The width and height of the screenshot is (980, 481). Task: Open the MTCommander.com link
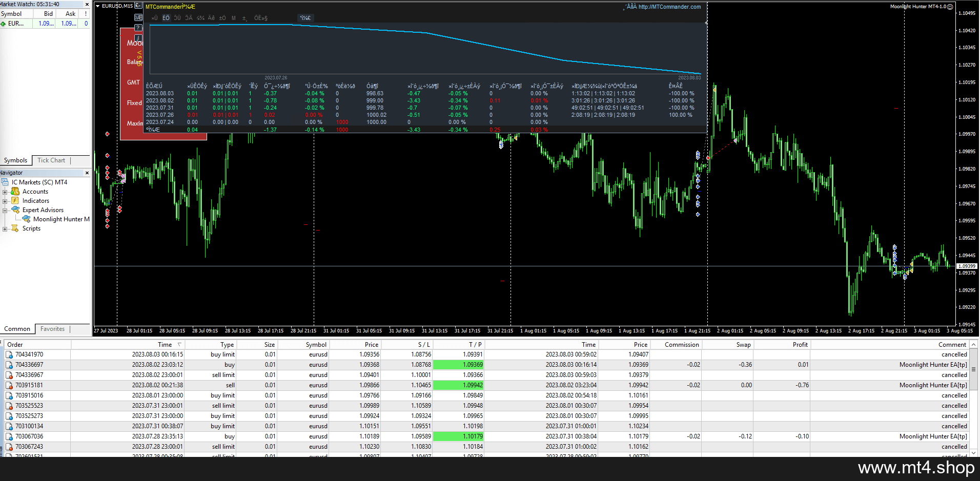click(669, 7)
